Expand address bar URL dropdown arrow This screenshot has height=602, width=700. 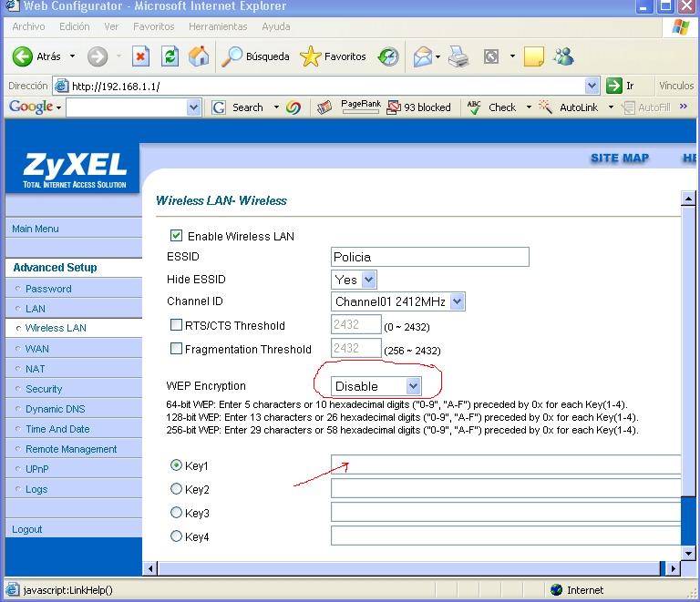(592, 86)
